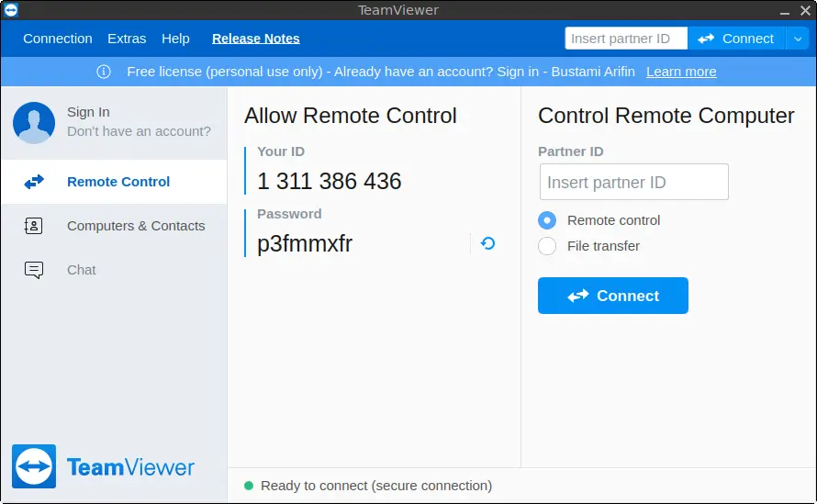Viewport: 817px width, 504px height.
Task: Switch to Chat tab
Action: (x=114, y=270)
